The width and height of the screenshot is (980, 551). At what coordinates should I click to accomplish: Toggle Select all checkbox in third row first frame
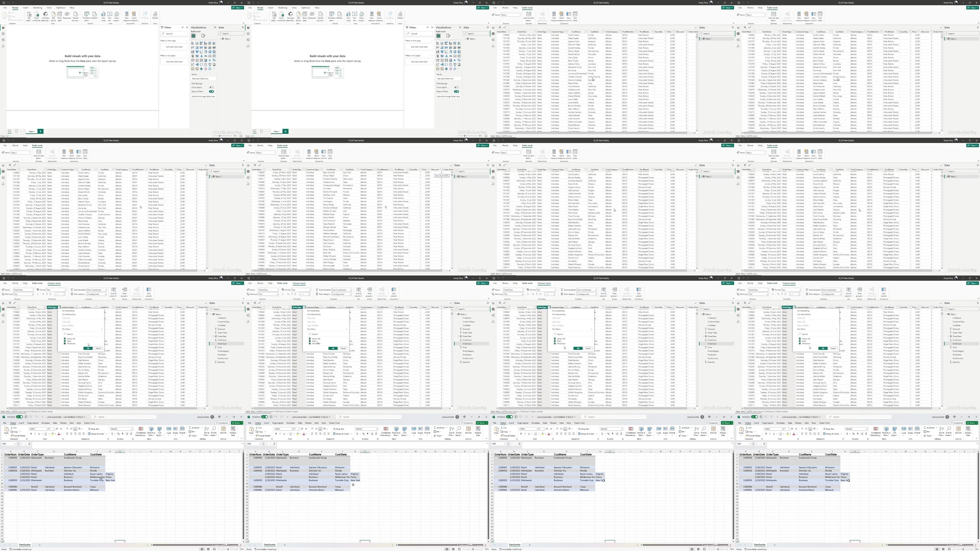(x=65, y=339)
